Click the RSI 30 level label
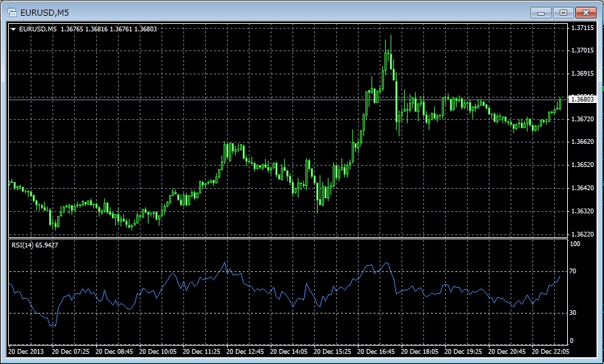604x364 pixels. [574, 313]
